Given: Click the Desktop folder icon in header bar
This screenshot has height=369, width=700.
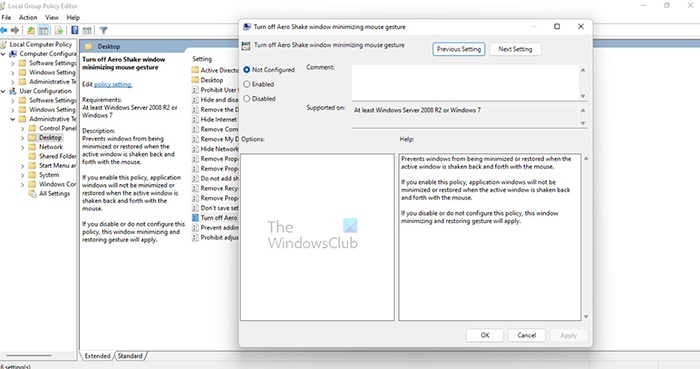Looking at the screenshot, I should click(x=88, y=46).
